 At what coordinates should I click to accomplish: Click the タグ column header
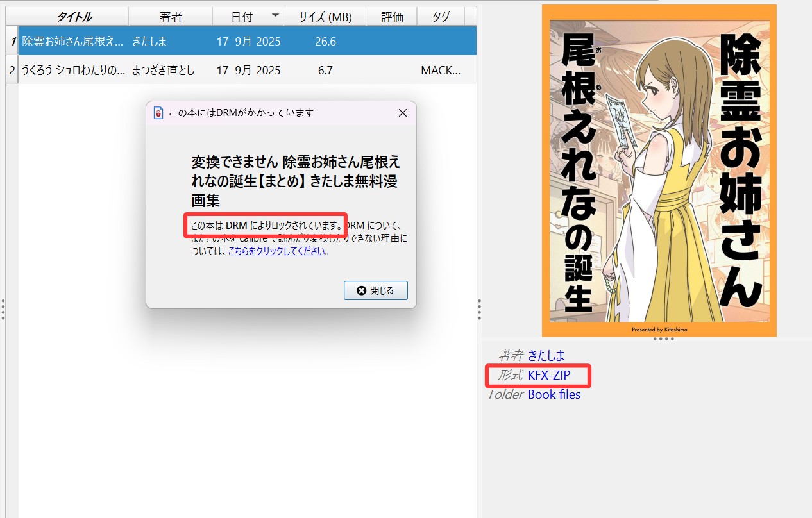click(x=441, y=17)
